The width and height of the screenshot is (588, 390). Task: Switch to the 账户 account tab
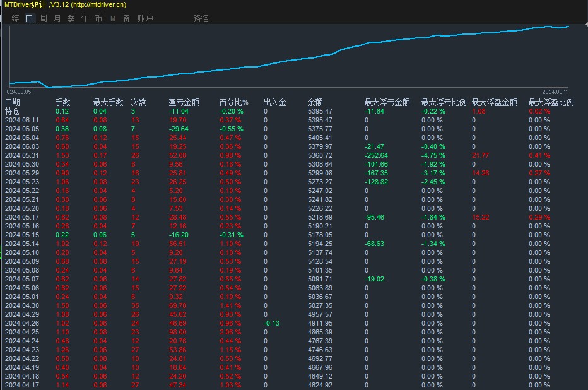pos(145,18)
